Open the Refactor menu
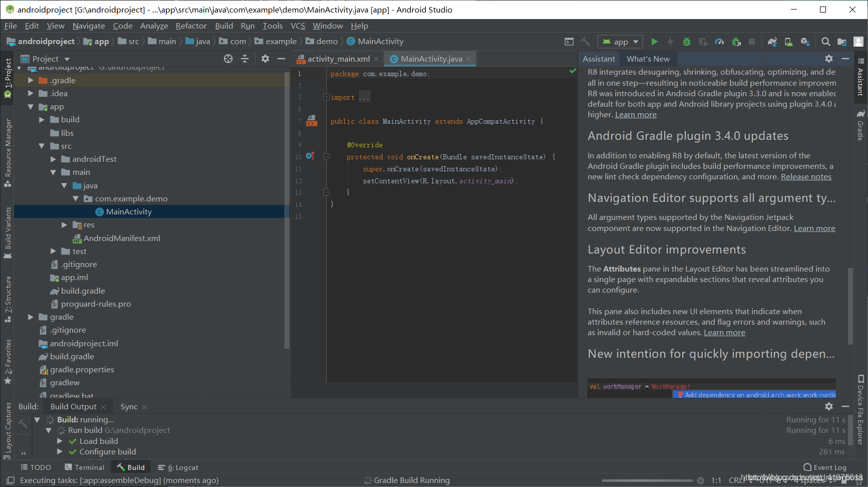Image resolution: width=868 pixels, height=487 pixels. point(191,26)
